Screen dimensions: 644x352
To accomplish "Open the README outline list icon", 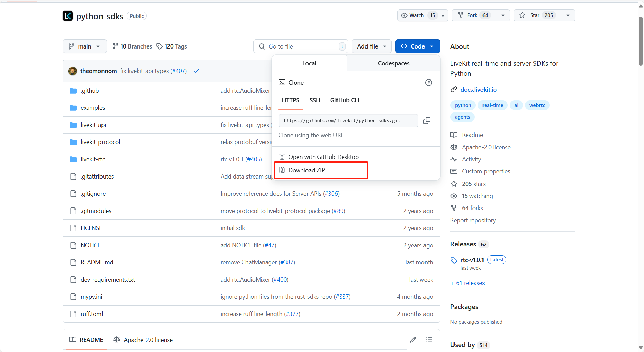I will 429,340.
